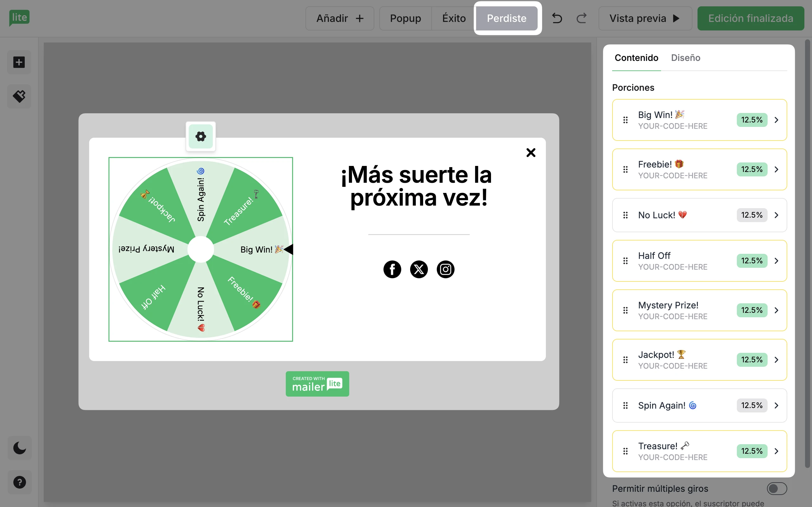
Task: Open the Añadir add menu
Action: pyautogui.click(x=339, y=18)
